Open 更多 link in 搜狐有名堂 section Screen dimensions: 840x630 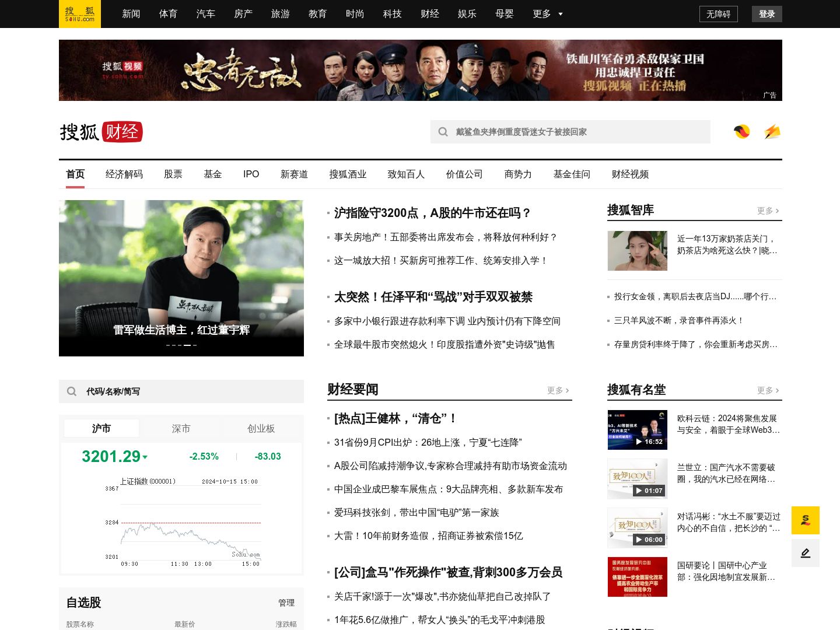pyautogui.click(x=768, y=390)
